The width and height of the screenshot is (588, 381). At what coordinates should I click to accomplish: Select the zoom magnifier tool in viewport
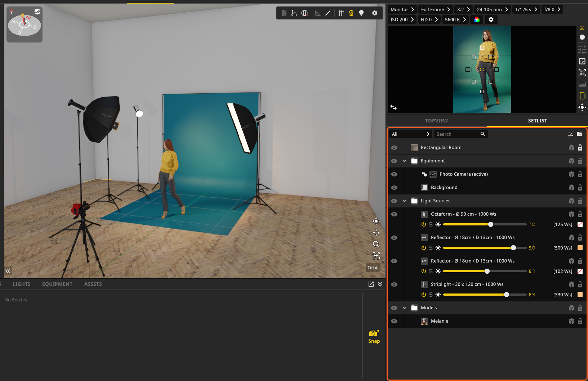[376, 244]
